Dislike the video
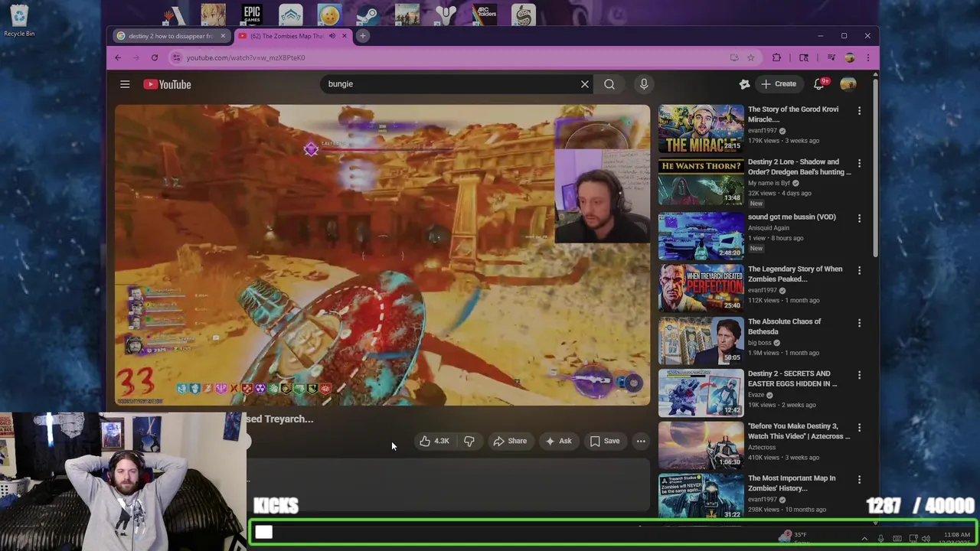The height and width of the screenshot is (551, 980). click(x=469, y=441)
